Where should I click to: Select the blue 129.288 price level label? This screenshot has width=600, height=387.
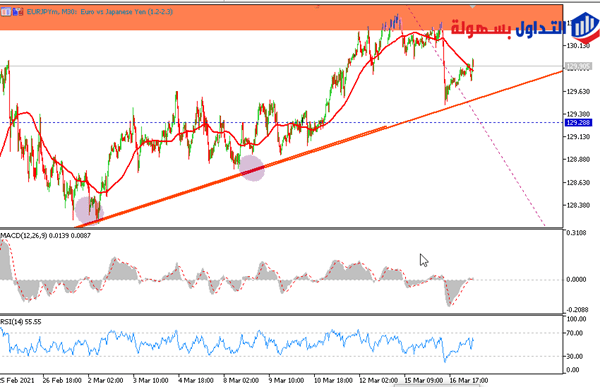pyautogui.click(x=578, y=122)
